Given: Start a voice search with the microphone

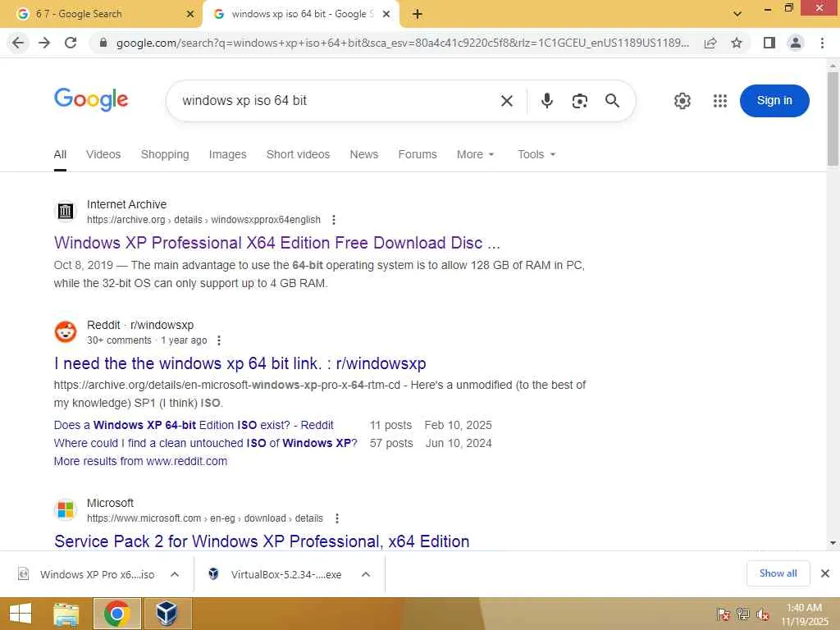Looking at the screenshot, I should coord(546,101).
